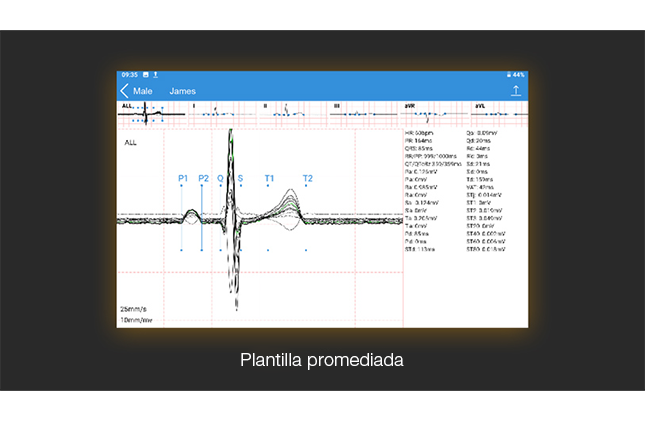Click the P2 marker label
This screenshot has width=645, height=421.
point(203,178)
